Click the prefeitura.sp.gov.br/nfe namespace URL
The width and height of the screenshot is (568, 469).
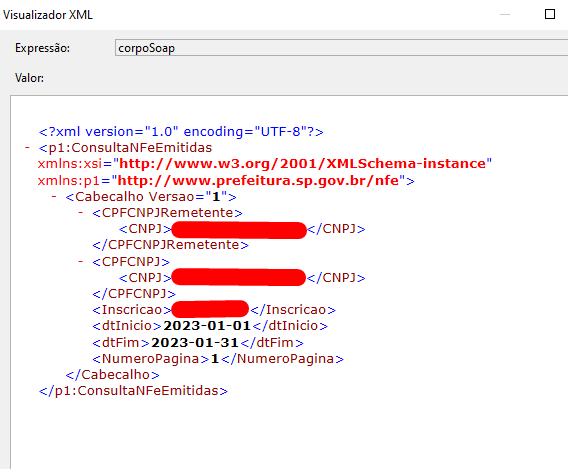258,180
